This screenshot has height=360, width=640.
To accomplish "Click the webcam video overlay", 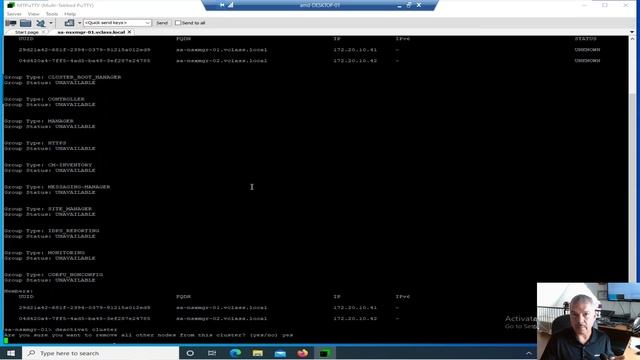I will point(588,321).
